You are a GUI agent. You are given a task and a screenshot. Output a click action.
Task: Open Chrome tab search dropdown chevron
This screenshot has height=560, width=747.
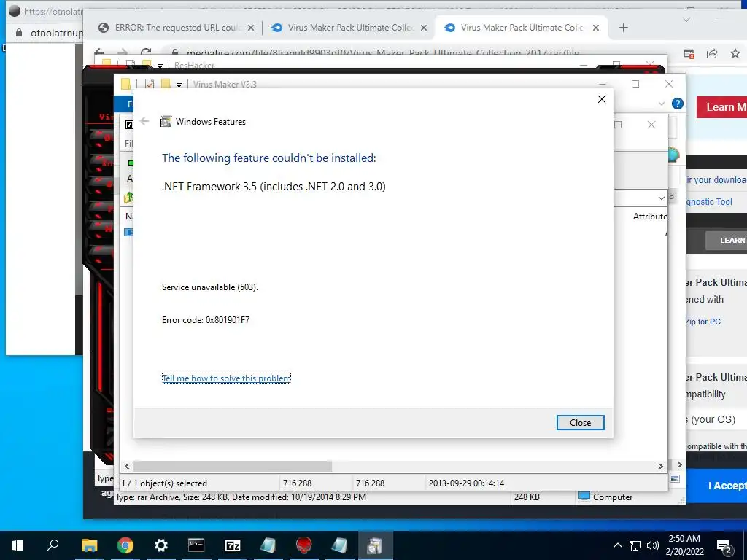(686, 20)
